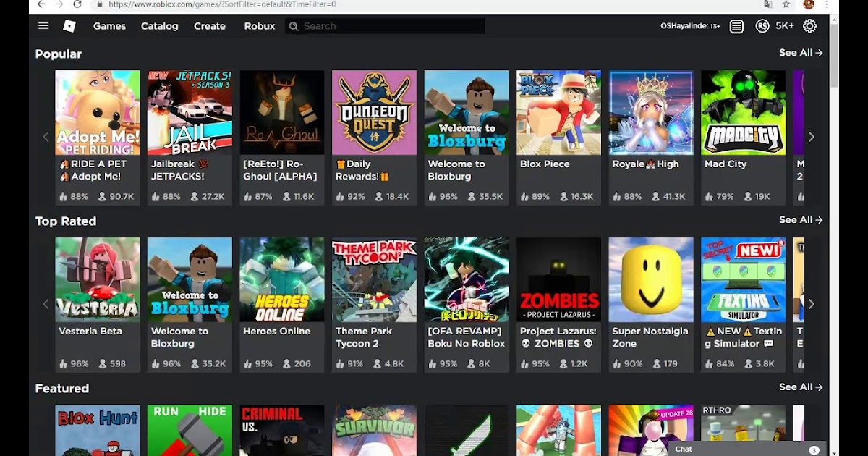Open the hamburger navigation menu
868x456 pixels.
(x=43, y=26)
